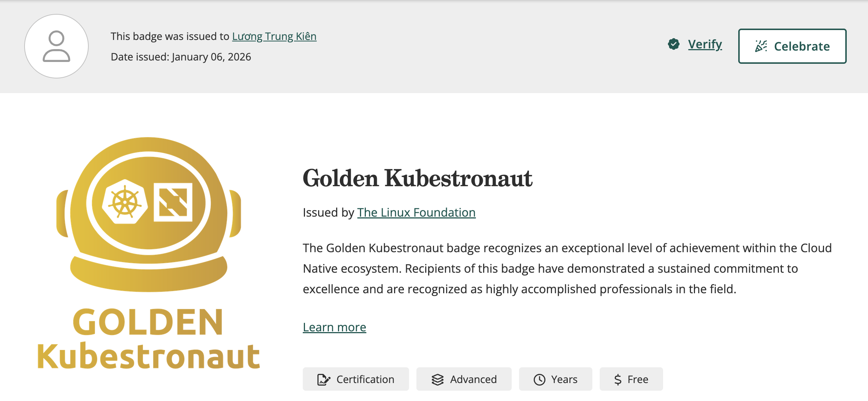
Task: Click the dollar sign icon beside Free
Action: click(618, 379)
